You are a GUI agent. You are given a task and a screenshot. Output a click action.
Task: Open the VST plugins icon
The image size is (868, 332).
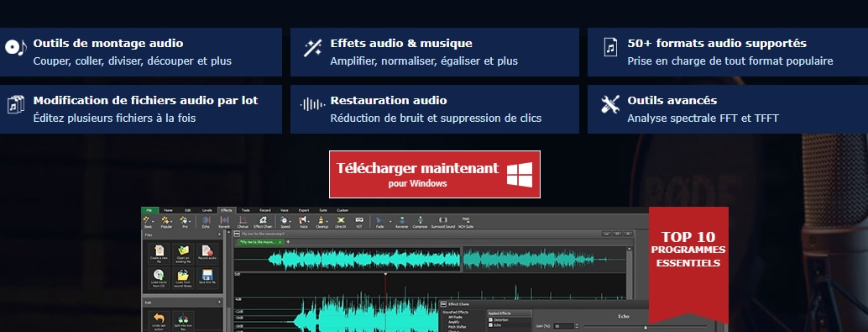coord(359,219)
